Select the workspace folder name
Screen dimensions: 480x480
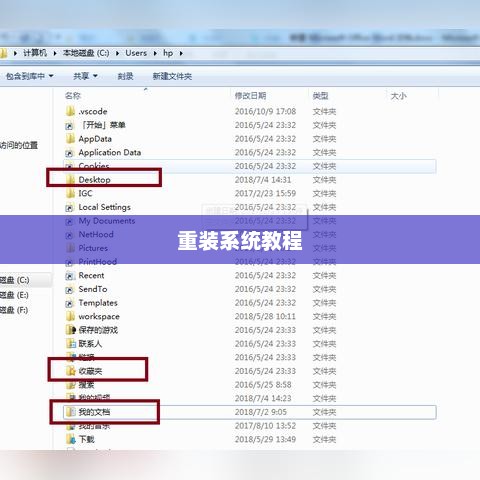[x=99, y=317]
